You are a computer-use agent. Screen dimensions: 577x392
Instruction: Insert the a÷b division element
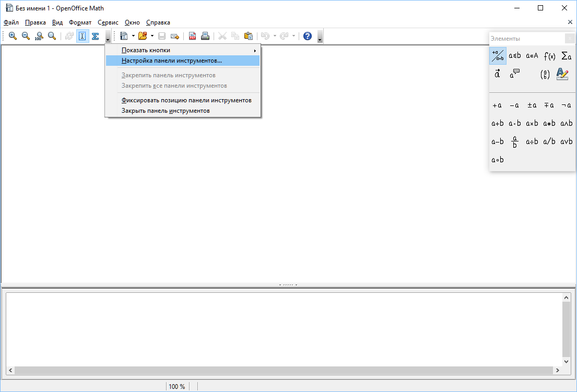[532, 141]
